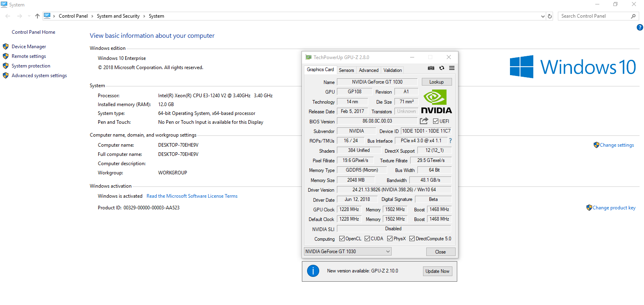Toggle the UEFI checkbox

(x=436, y=121)
